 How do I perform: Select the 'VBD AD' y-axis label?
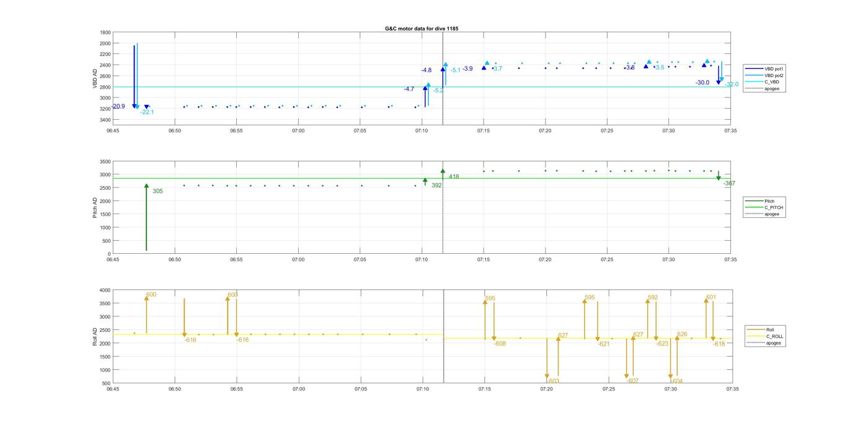pyautogui.click(x=95, y=79)
